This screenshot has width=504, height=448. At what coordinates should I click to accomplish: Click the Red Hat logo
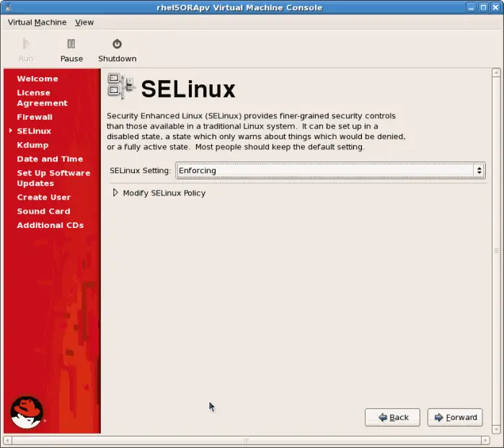pos(27,412)
